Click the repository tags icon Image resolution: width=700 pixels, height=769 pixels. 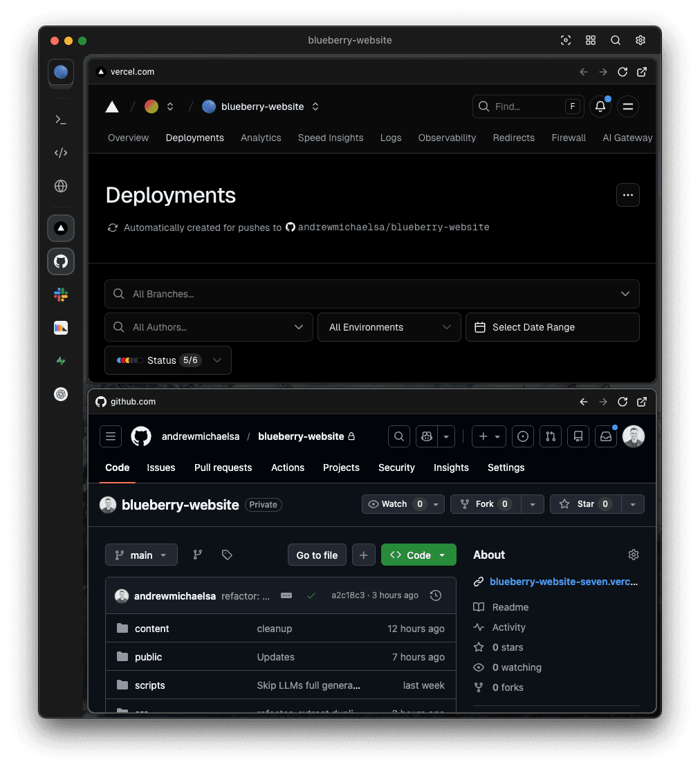[x=227, y=555]
